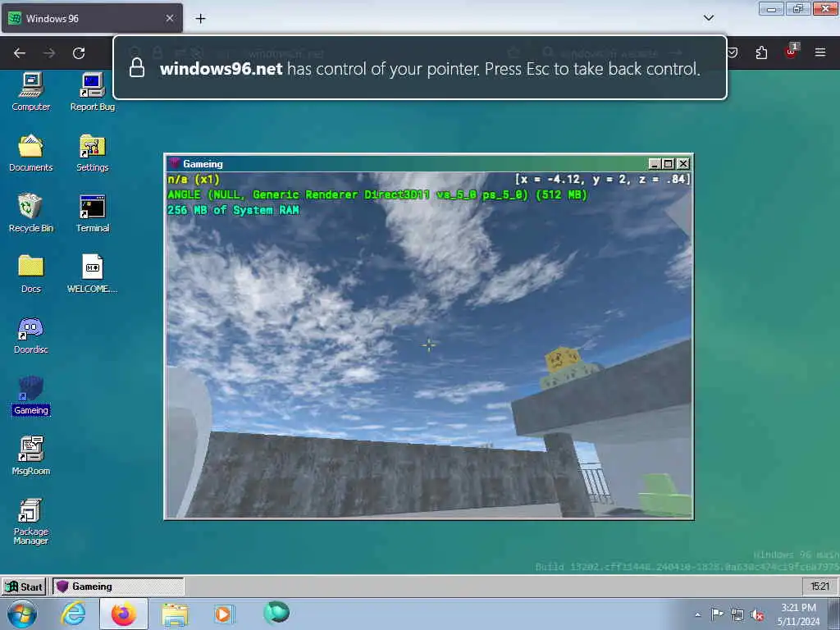Viewport: 840px width, 630px height.
Task: Open the red ad-blocker extension icon
Action: click(791, 52)
